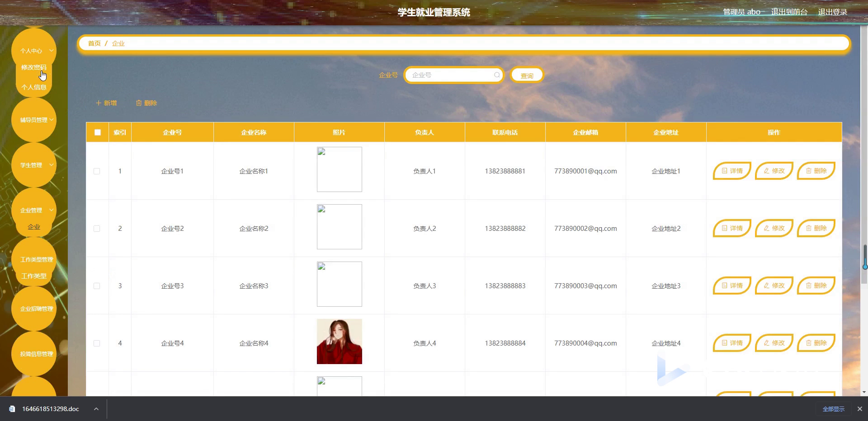Open the downloaded 1646618513298.doc file
The height and width of the screenshot is (421, 868).
pyautogui.click(x=50, y=409)
